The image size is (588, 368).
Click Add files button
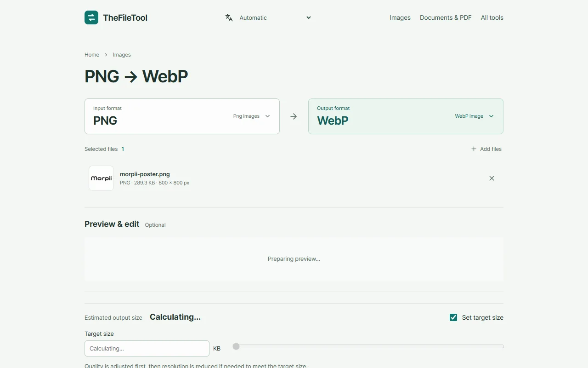[x=486, y=149]
